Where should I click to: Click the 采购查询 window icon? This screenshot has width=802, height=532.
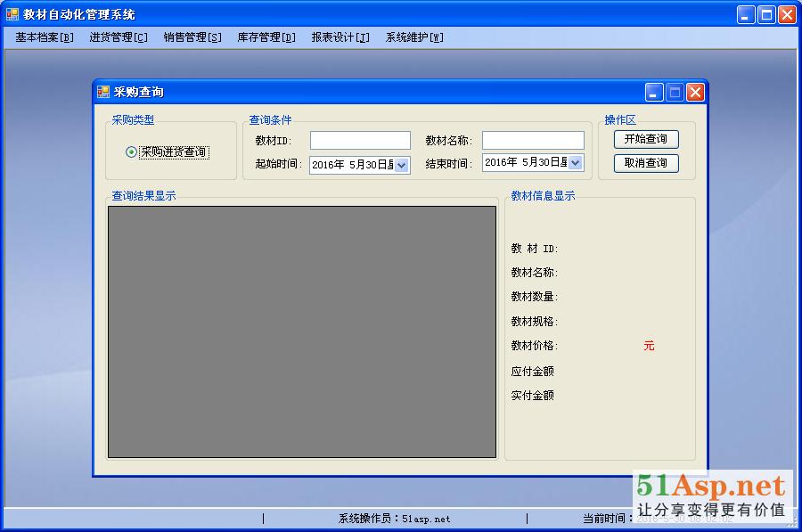point(103,92)
